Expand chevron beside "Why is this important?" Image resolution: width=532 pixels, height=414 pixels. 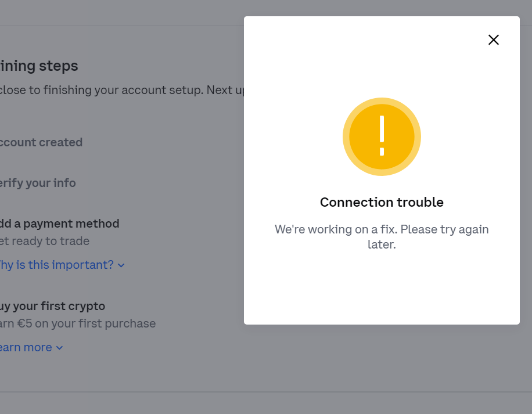[x=121, y=265]
